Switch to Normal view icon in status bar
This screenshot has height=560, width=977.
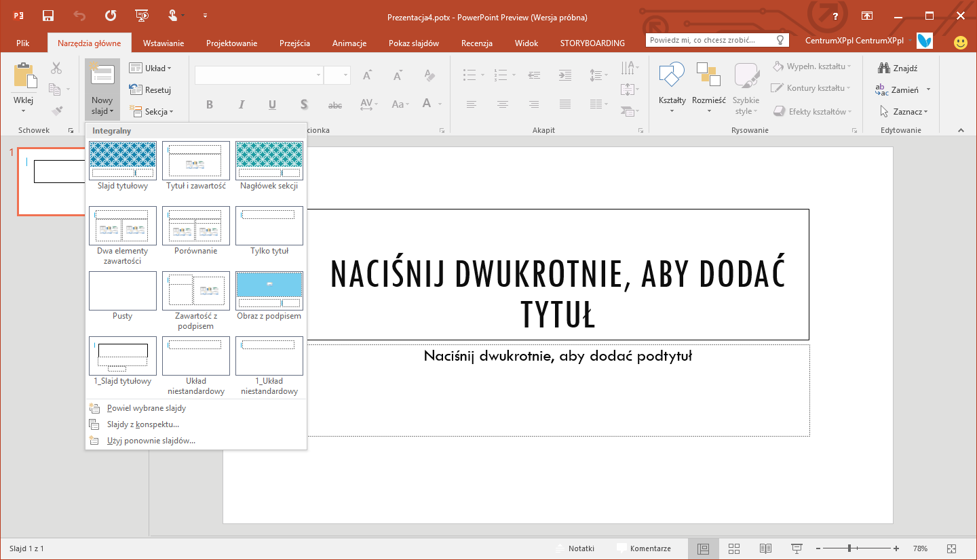pyautogui.click(x=703, y=548)
